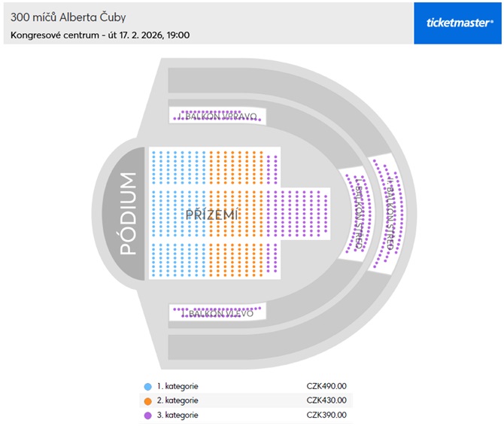
Task: Click the purple 3. kategorie legend dot
Action: point(147,415)
